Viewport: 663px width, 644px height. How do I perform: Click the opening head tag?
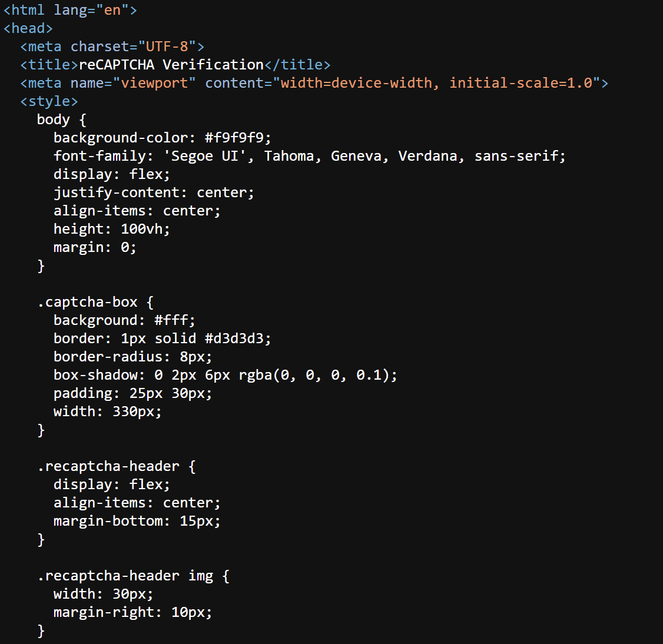click(x=28, y=28)
